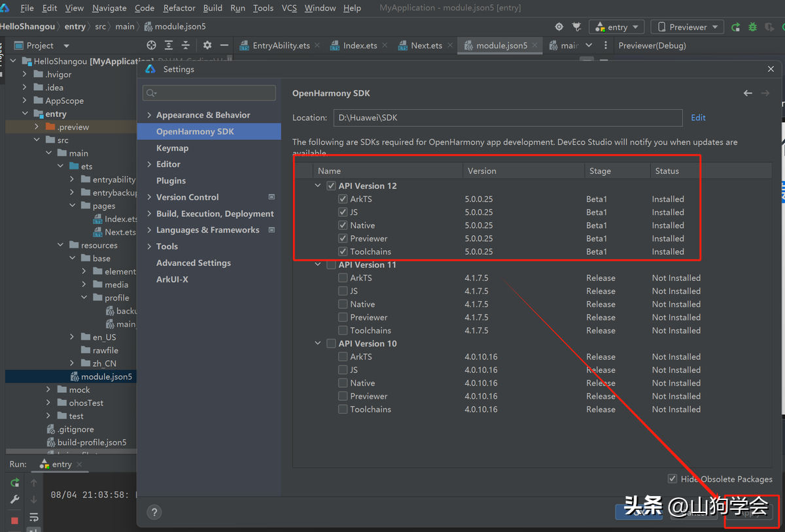Image resolution: width=785 pixels, height=532 pixels.
Task: Toggle soft-wrap icon in Run panel
Action: (34, 517)
